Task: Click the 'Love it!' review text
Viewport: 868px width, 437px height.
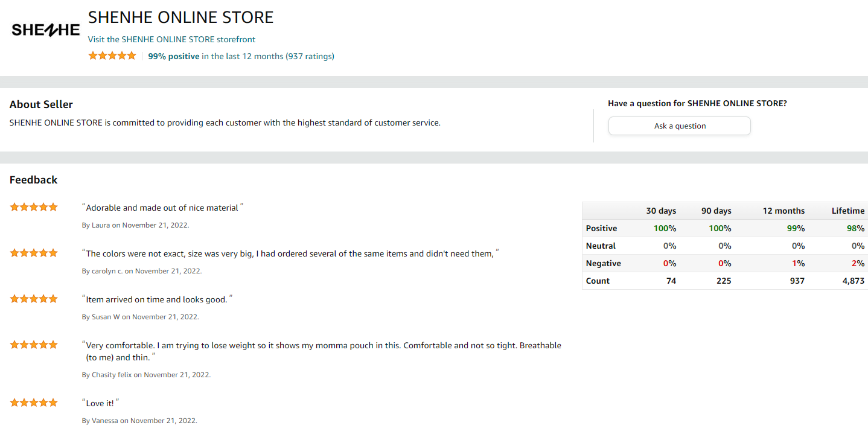Action: 100,403
